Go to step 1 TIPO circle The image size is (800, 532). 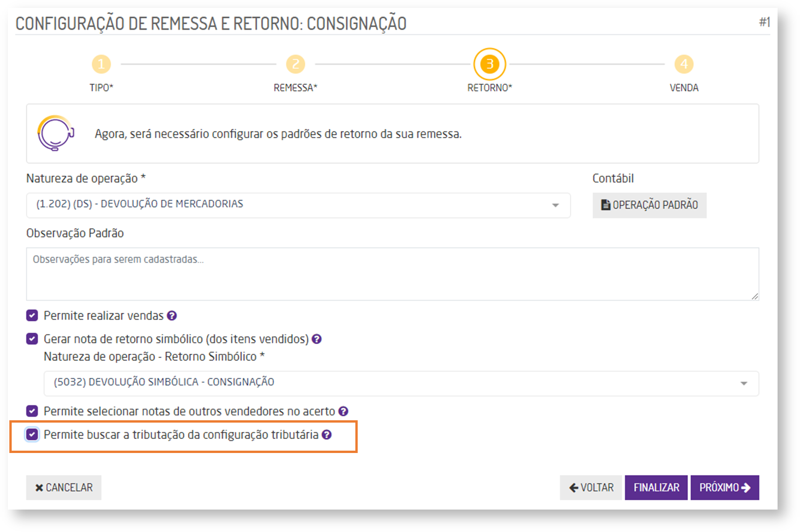(101, 64)
